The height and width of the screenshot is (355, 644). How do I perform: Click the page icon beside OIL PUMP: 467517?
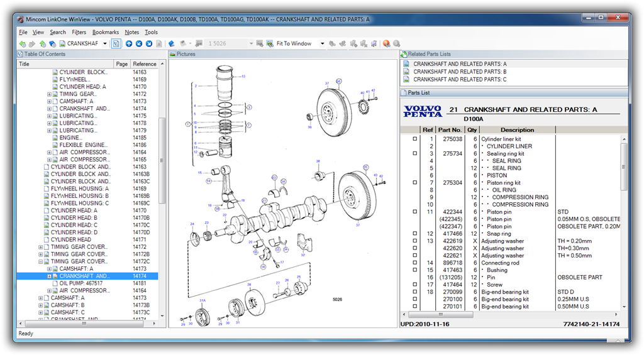[x=55, y=283]
